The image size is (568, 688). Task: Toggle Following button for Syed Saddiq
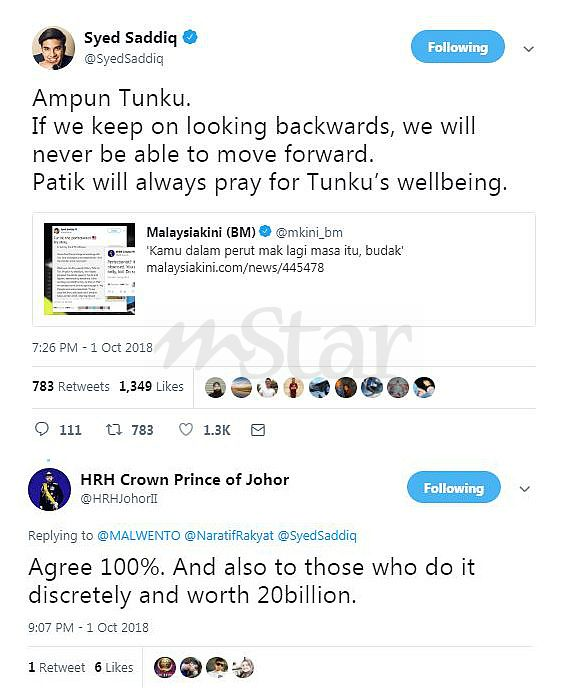tap(457, 47)
